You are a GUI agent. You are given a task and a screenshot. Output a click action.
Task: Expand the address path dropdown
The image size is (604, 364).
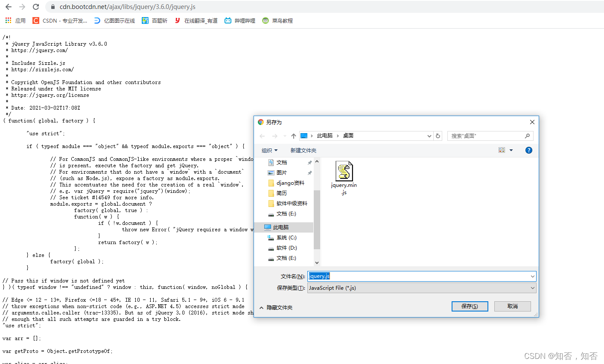[429, 136]
